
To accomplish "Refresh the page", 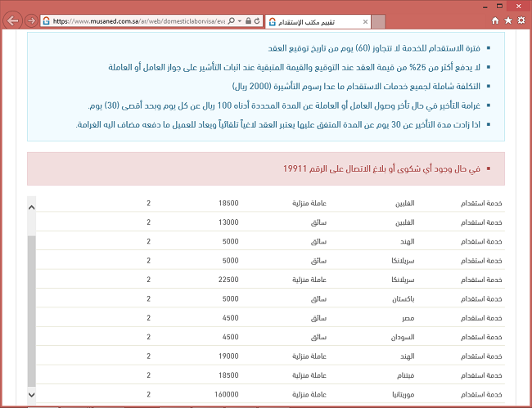I will pyautogui.click(x=257, y=21).
